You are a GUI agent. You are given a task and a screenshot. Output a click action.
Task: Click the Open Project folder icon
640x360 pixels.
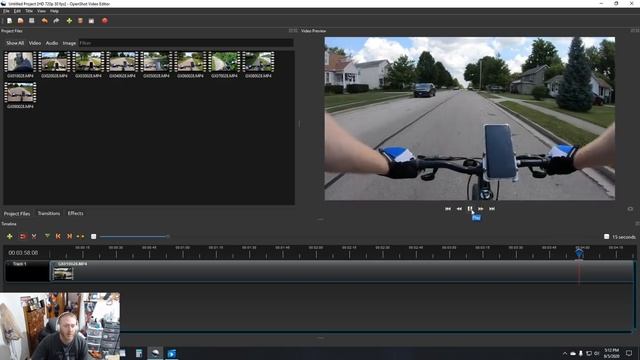point(20,20)
